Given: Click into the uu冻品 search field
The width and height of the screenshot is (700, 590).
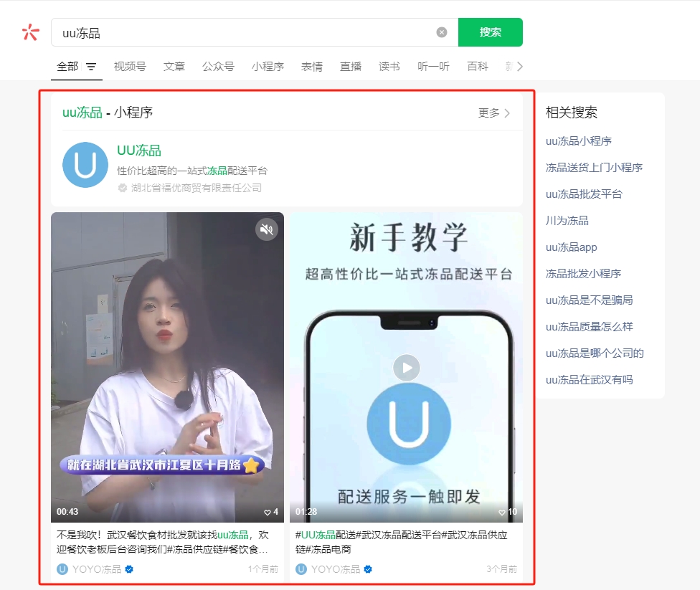Looking at the screenshot, I should click(x=244, y=32).
